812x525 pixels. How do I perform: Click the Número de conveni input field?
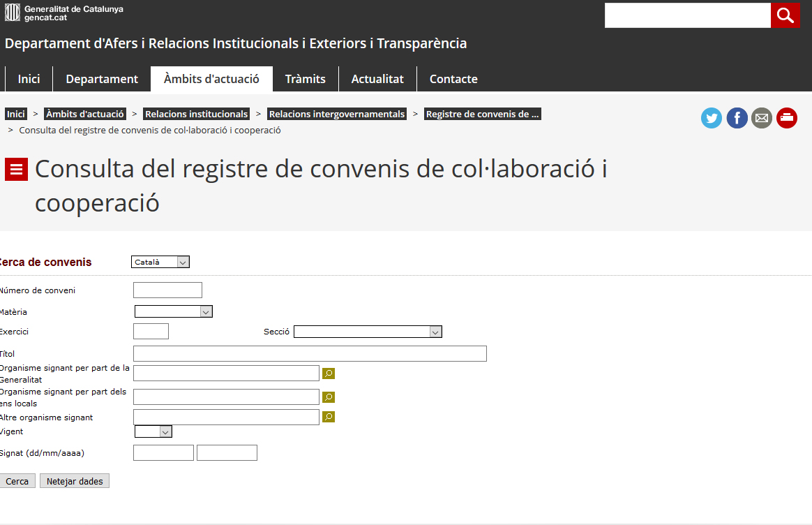(167, 290)
